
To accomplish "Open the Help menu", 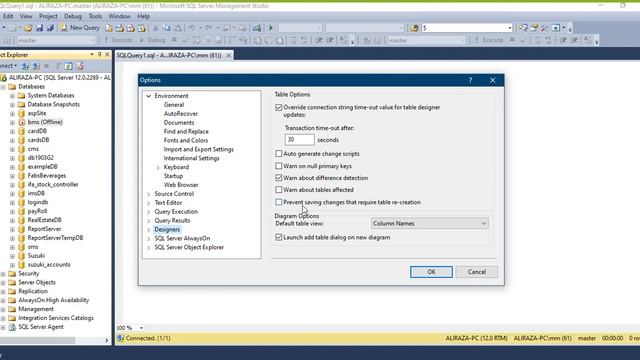I will [x=143, y=16].
